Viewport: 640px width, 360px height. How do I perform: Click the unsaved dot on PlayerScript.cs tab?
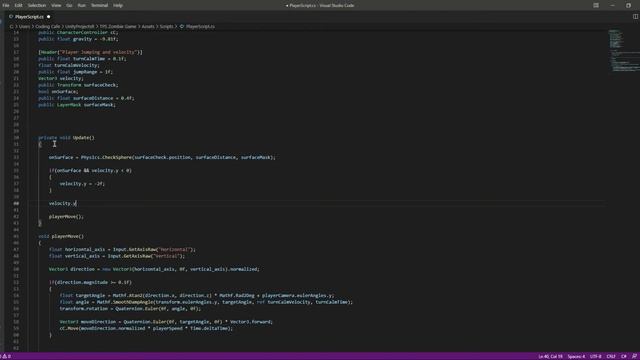point(49,17)
